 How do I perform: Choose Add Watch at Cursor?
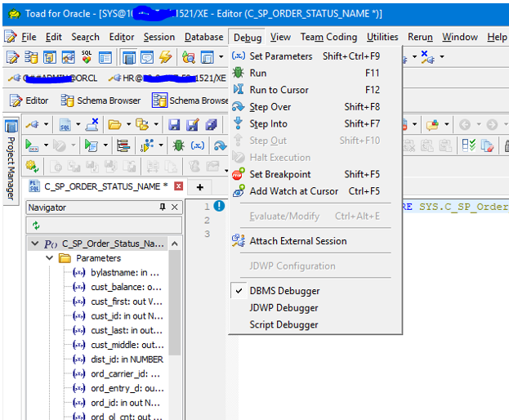coord(315,191)
